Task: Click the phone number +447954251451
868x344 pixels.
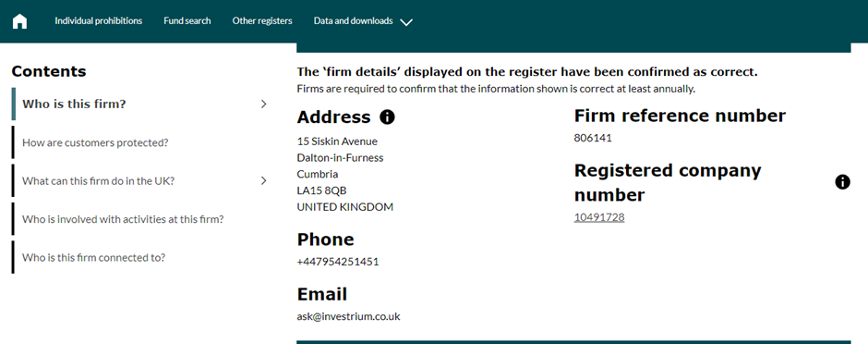Action: (x=338, y=262)
